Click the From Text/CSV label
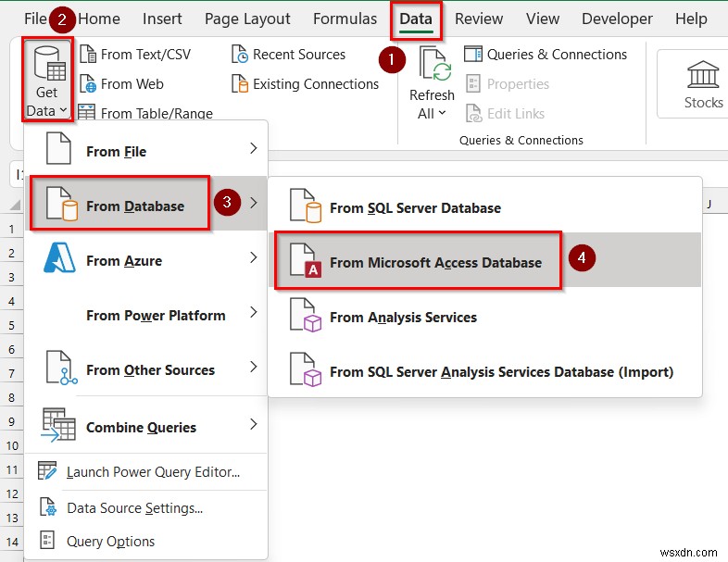728x562 pixels. pos(145,55)
